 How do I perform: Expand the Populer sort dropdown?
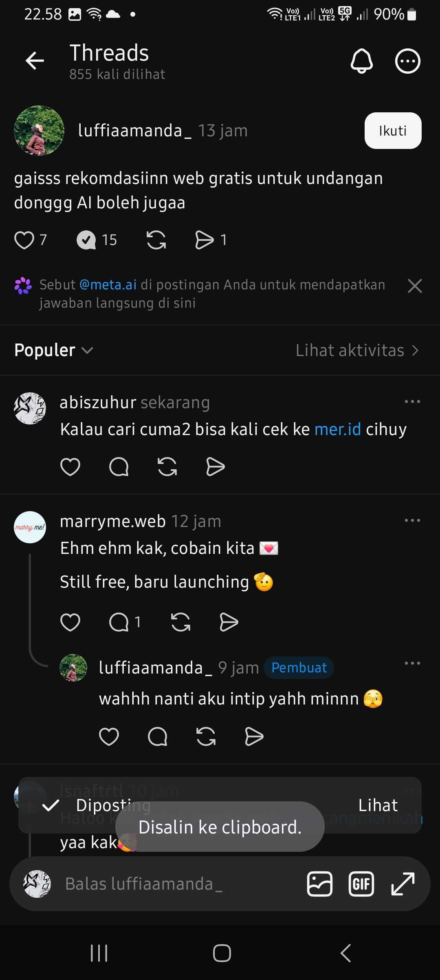(54, 350)
